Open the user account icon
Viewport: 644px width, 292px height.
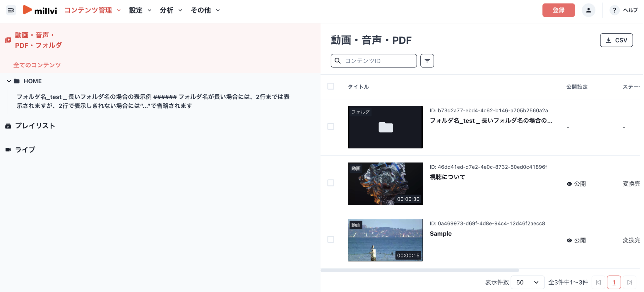click(x=588, y=10)
